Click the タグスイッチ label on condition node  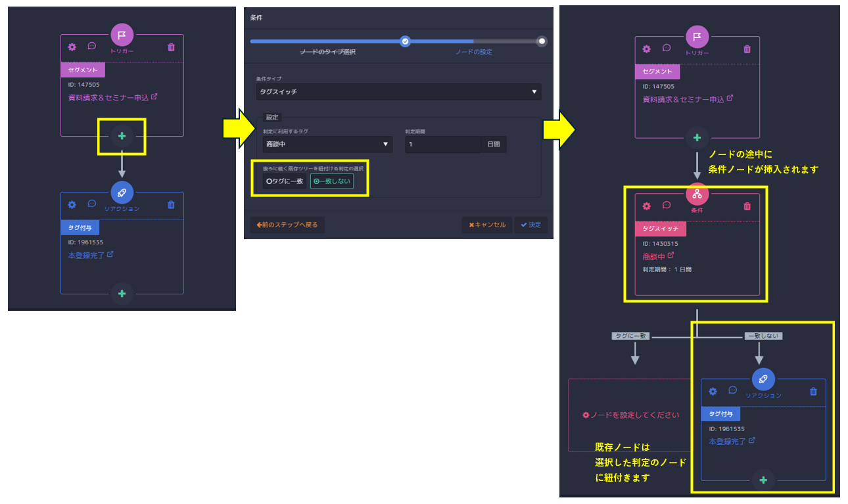point(661,229)
